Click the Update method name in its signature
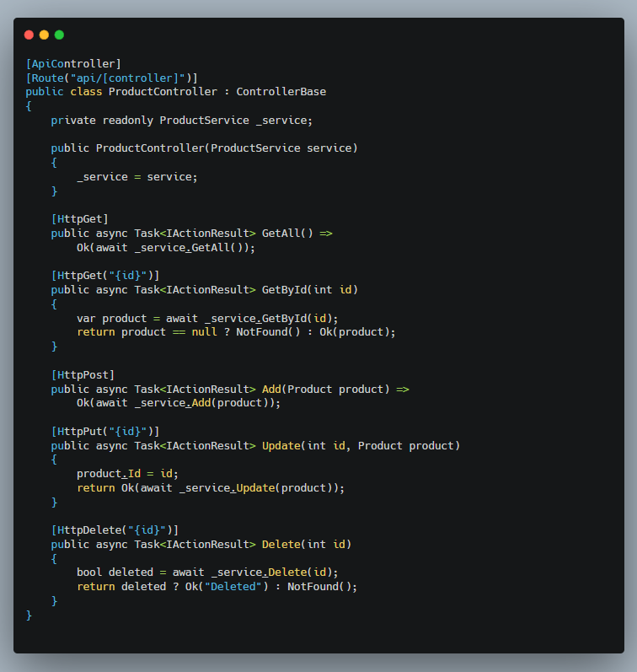This screenshot has width=637, height=672. click(281, 446)
